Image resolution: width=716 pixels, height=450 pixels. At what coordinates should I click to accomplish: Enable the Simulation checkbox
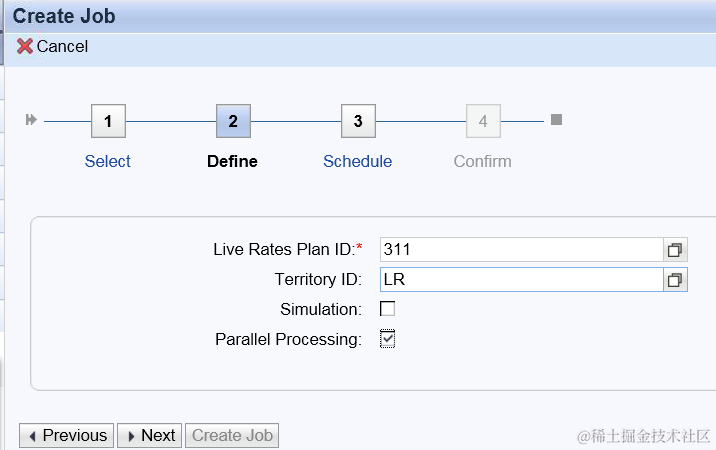tap(387, 309)
